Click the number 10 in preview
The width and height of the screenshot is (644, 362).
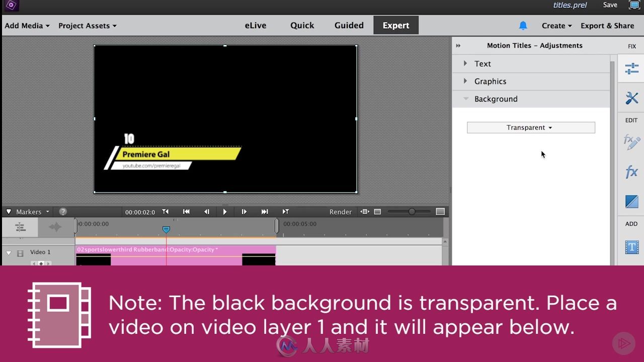pyautogui.click(x=129, y=139)
